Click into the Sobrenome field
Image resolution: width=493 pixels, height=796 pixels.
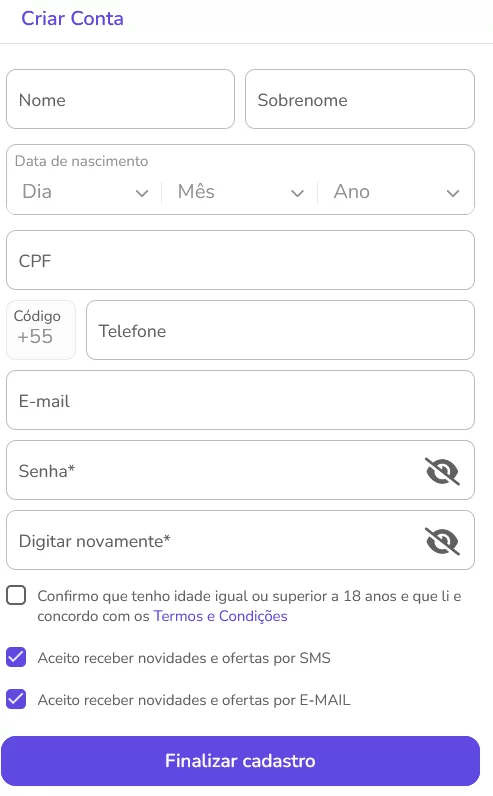(359, 99)
